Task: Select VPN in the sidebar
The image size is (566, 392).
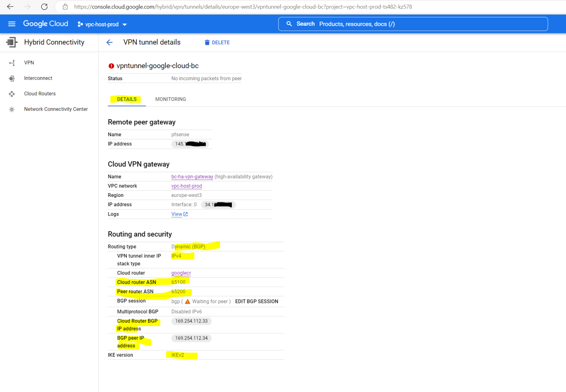Action: [x=29, y=63]
